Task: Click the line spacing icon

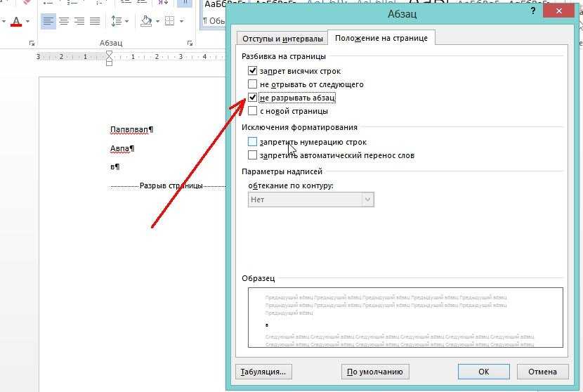Action: pyautogui.click(x=116, y=21)
